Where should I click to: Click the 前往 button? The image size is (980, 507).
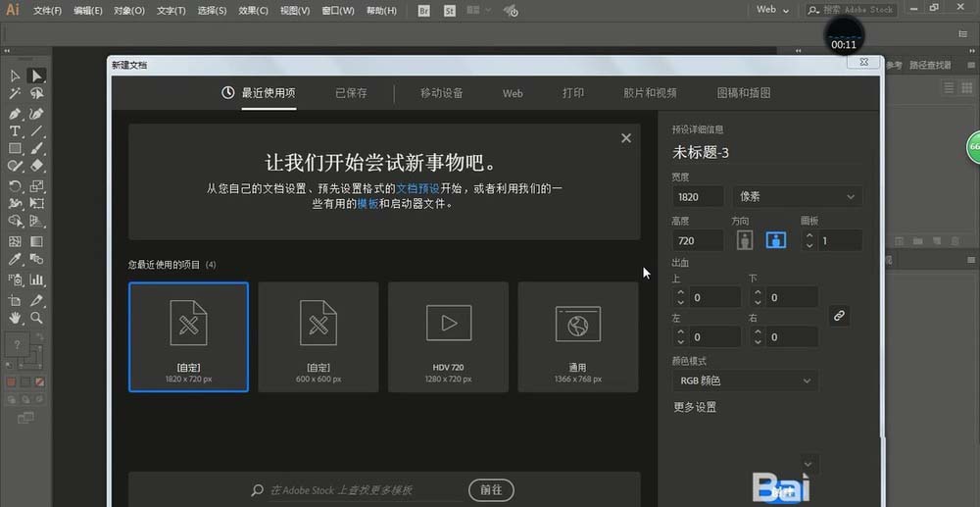coord(491,490)
